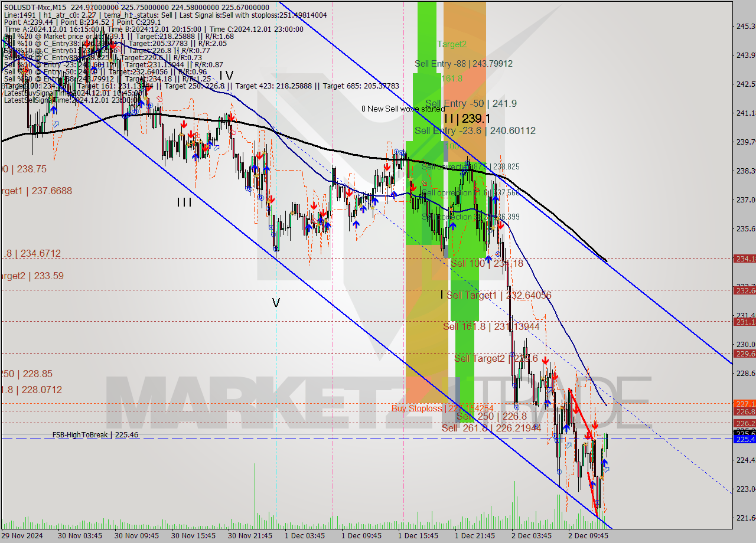Screen dimensions: 756x543
Task: Select the red 229.6 price tag on axis
Action: [745, 354]
